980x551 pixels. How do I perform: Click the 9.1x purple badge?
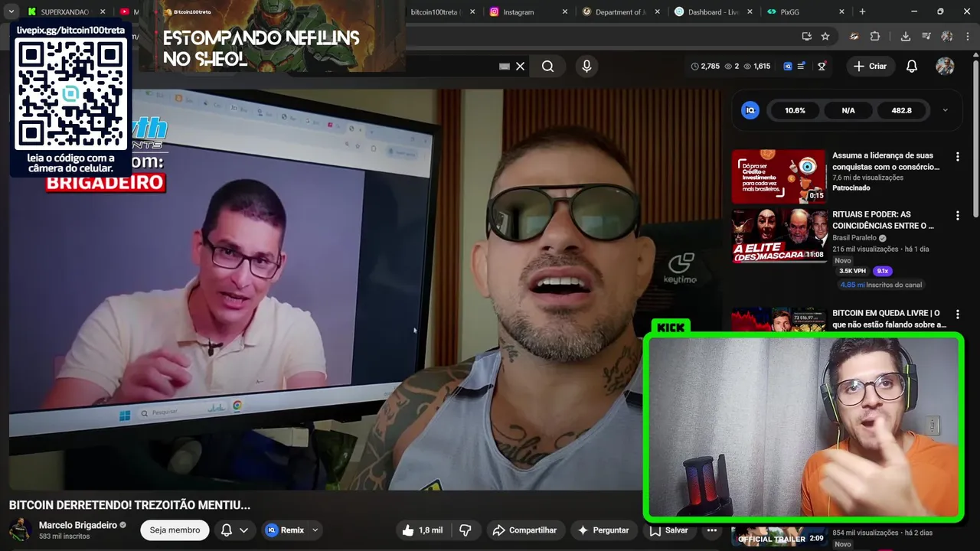click(883, 271)
